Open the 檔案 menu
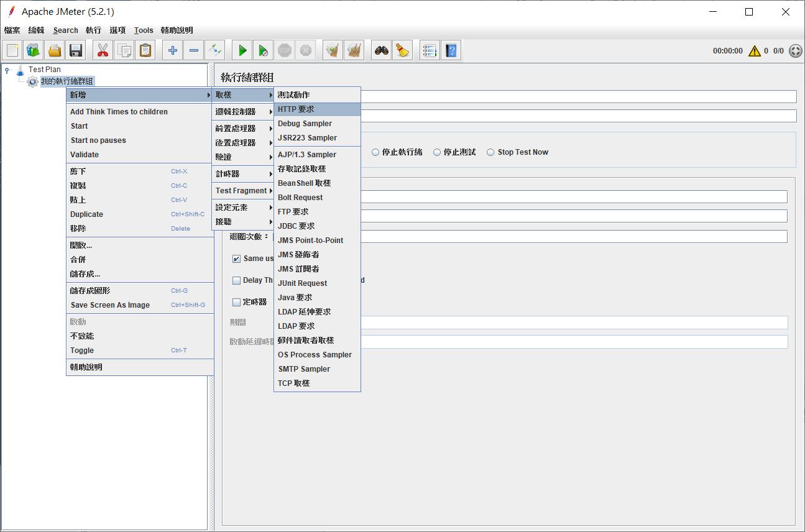Screen dimensions: 805x532 pos(12,30)
